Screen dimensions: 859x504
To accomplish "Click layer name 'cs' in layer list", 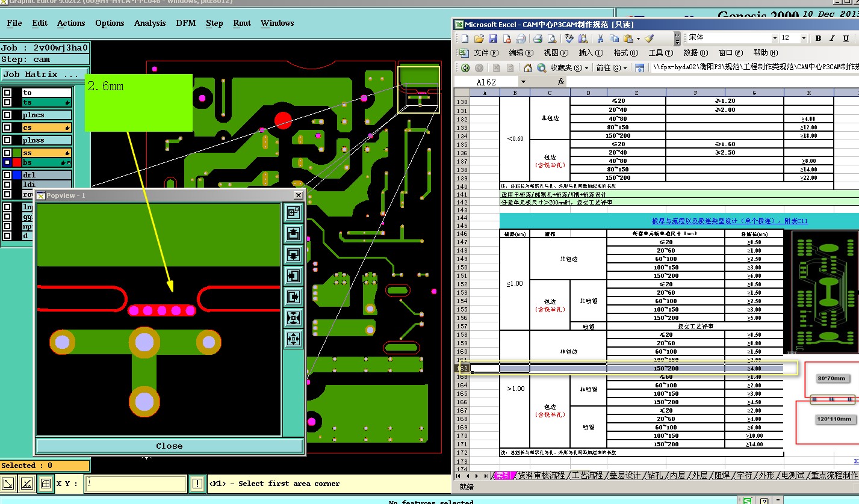I will 47,128.
